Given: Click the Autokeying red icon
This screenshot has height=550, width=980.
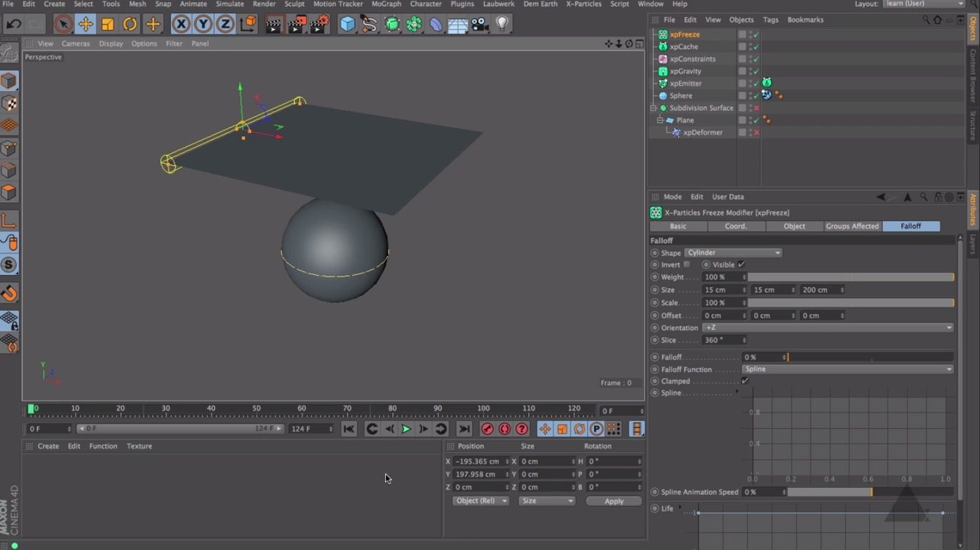Looking at the screenshot, I should pos(504,429).
